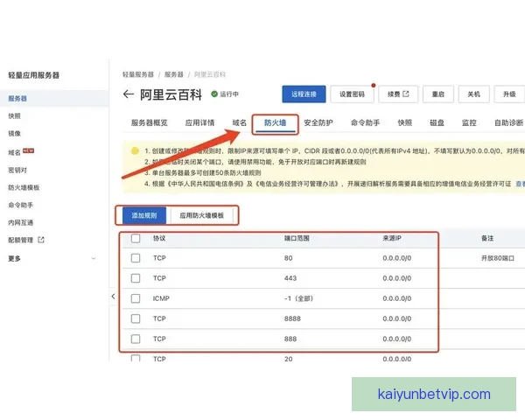Select the 防火墙 tab
This screenshot has height=420, width=525.
tap(276, 122)
